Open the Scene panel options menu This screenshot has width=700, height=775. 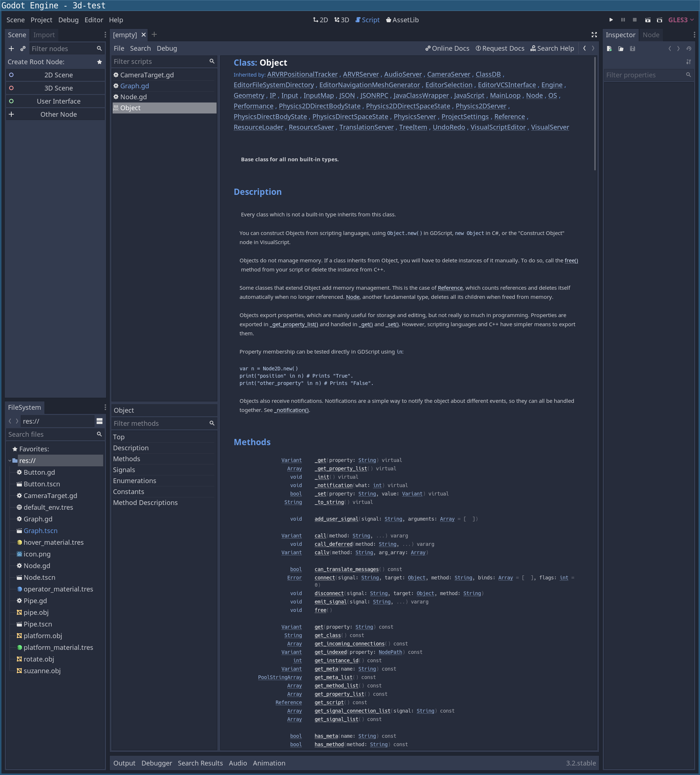click(x=105, y=34)
